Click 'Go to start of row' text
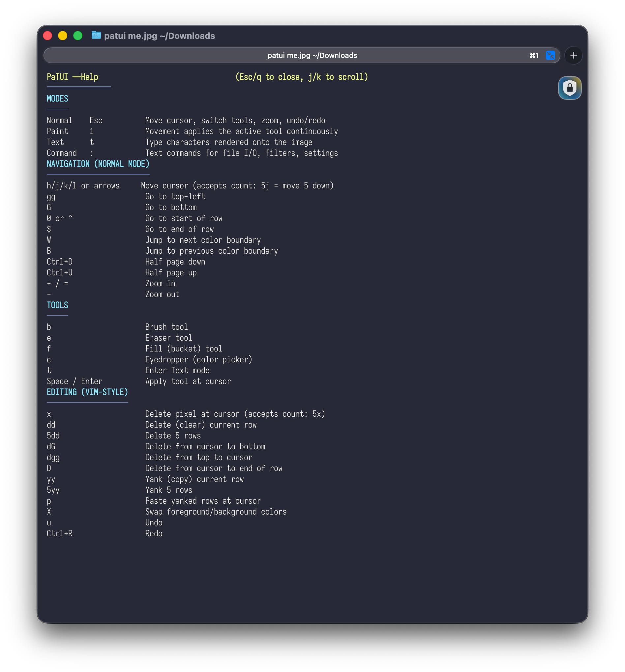625x672 pixels. point(184,218)
